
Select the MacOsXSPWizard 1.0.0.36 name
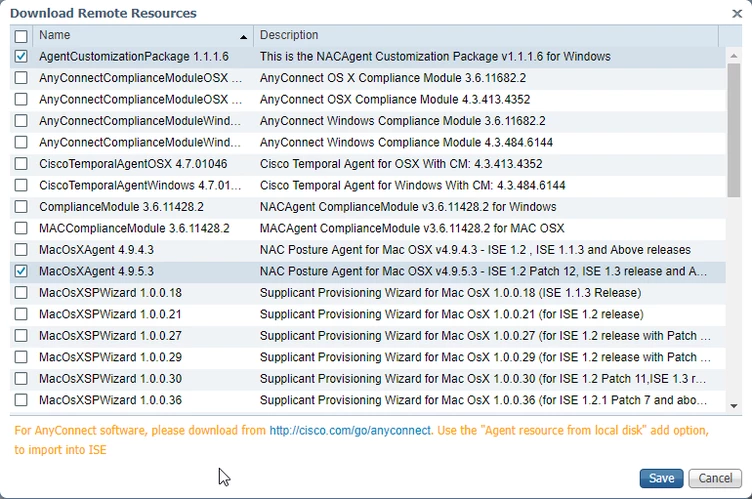[x=110, y=400]
